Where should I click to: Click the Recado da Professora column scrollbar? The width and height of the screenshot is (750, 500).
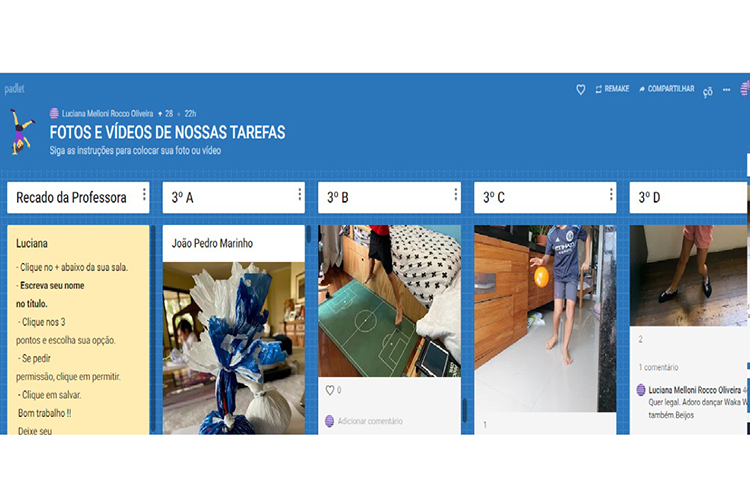pyautogui.click(x=153, y=330)
